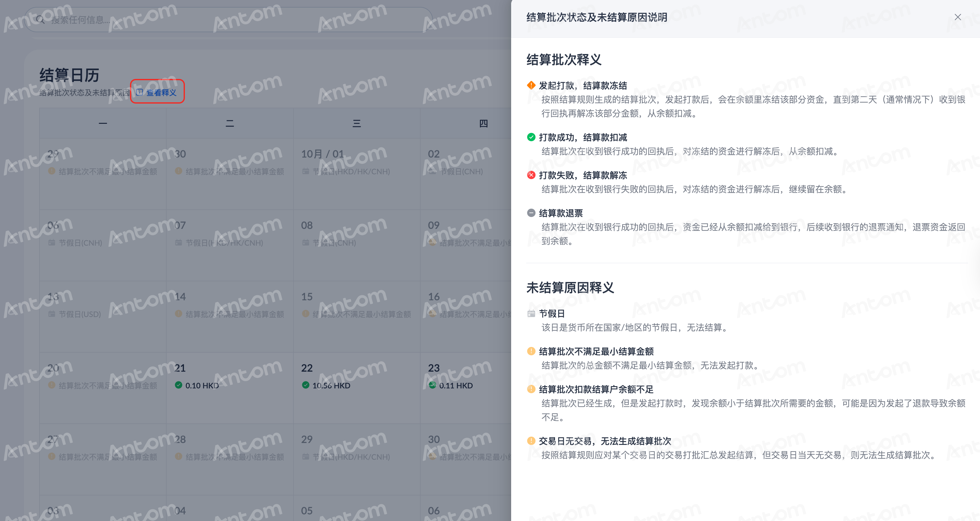The image size is (980, 521).
Task: Click 节假日(USD) label on date 13
Action: 80,314
